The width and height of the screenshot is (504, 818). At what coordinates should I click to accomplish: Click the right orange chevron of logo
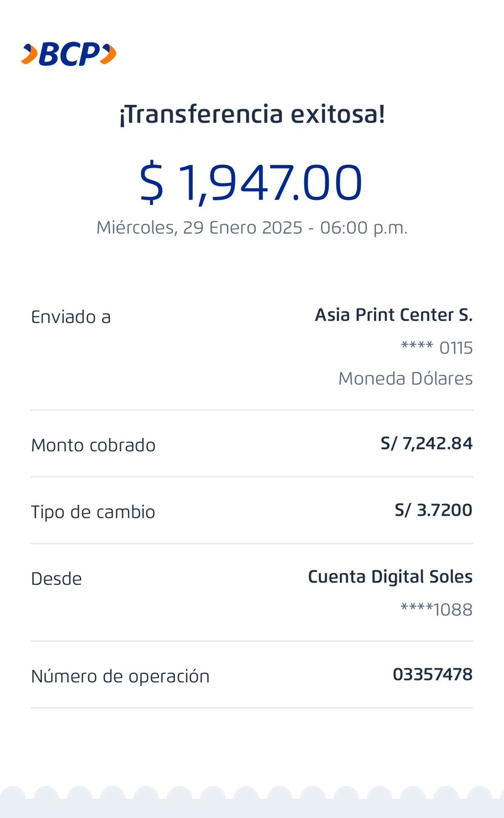108,54
